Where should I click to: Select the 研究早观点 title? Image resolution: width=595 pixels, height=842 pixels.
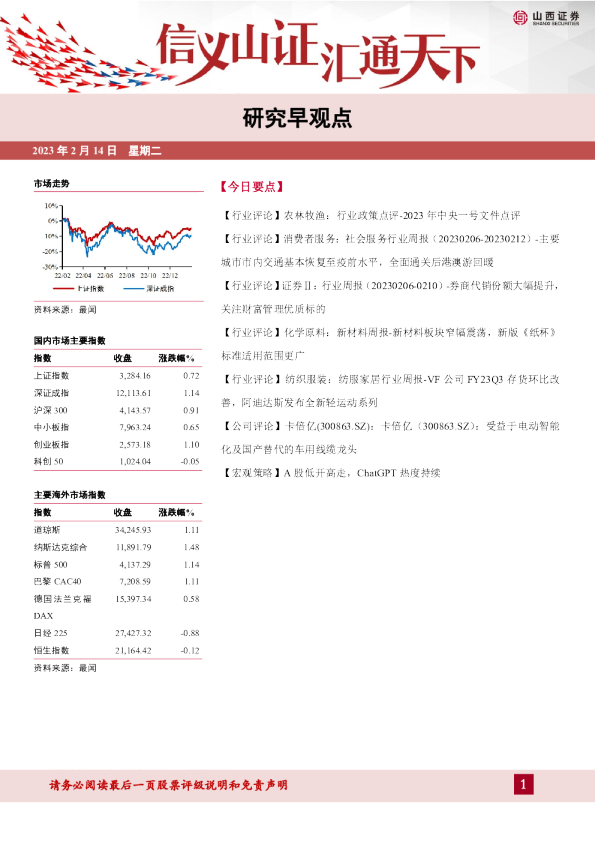[x=297, y=118]
